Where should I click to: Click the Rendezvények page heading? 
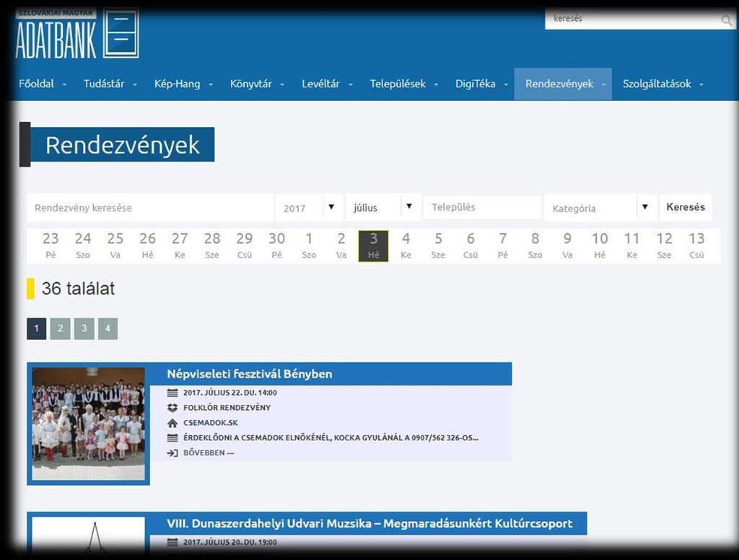point(123,145)
